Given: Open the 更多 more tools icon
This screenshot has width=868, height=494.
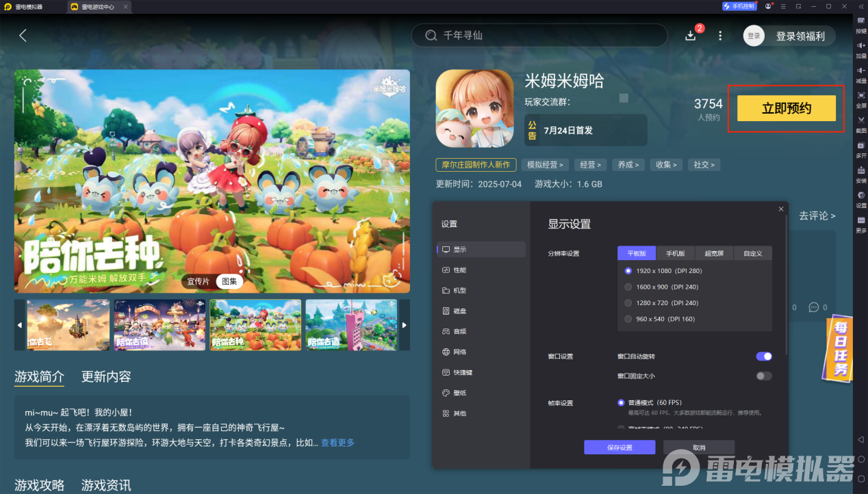Looking at the screenshot, I should tap(860, 220).
